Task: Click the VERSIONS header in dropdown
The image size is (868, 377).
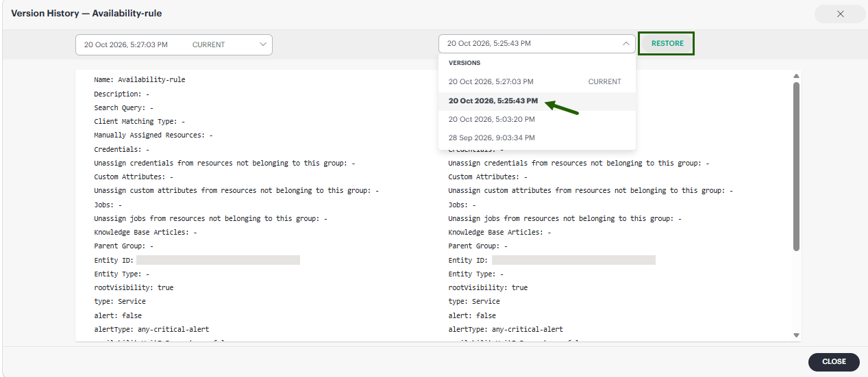Action: pyautogui.click(x=464, y=63)
